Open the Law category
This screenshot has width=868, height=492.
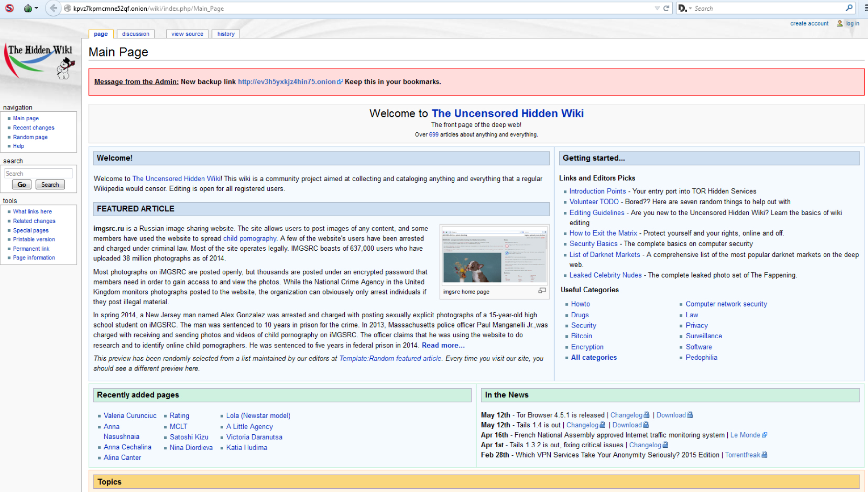tap(692, 315)
